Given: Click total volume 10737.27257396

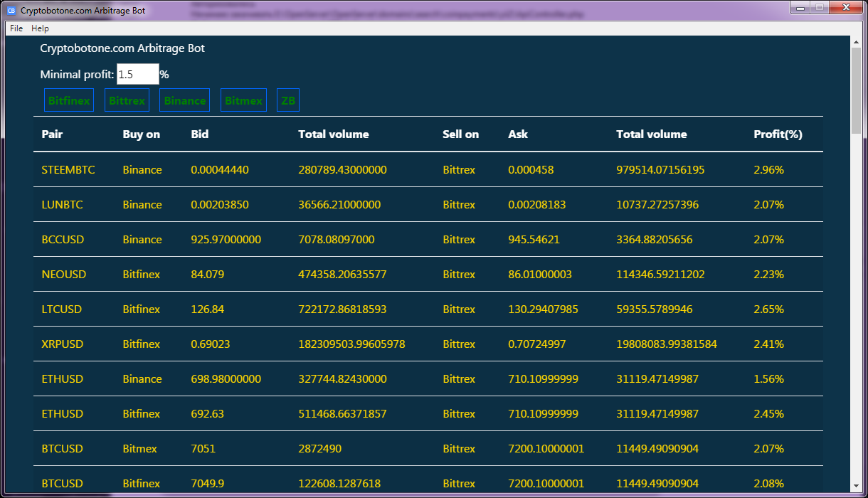Looking at the screenshot, I should 658,205.
